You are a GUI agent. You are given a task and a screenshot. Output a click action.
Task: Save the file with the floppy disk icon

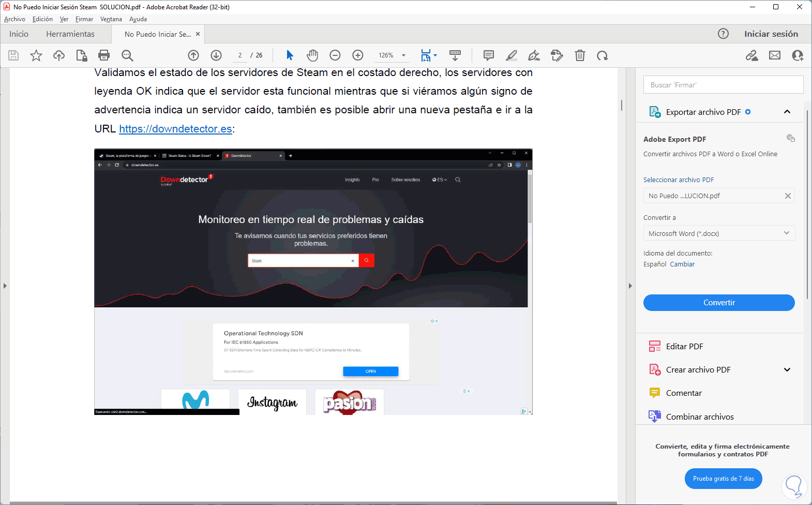coord(13,55)
